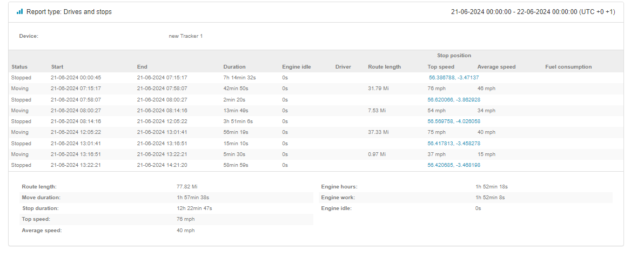This screenshot has height=257, width=644.
Task: Click the Duration column header
Action: point(234,67)
